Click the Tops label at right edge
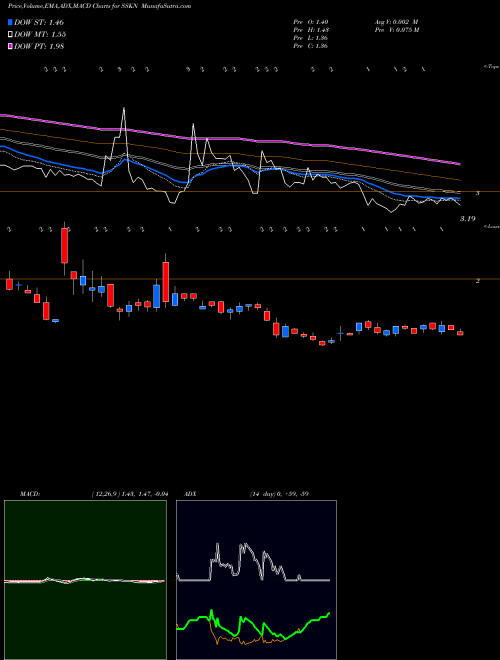 click(x=491, y=67)
